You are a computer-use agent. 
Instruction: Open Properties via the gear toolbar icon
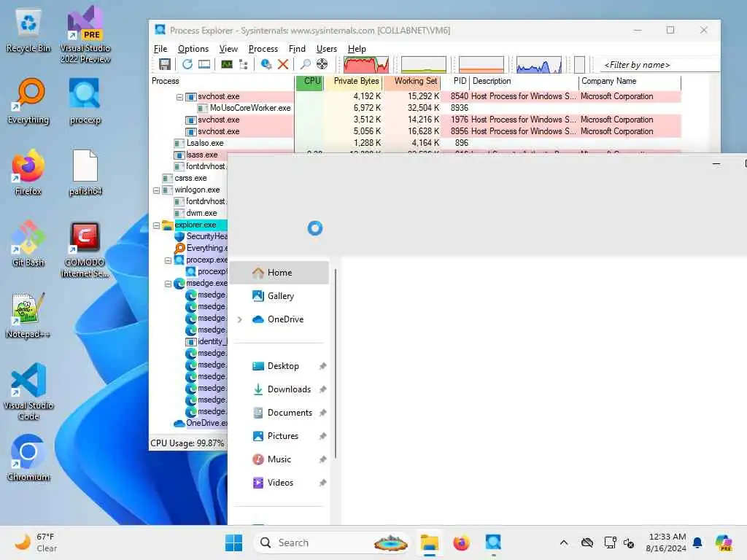coord(266,64)
